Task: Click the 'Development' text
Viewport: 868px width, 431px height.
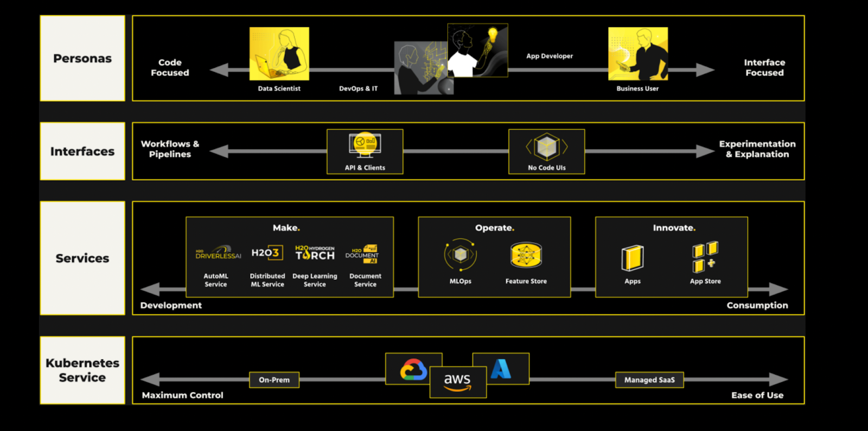Action: (x=171, y=305)
